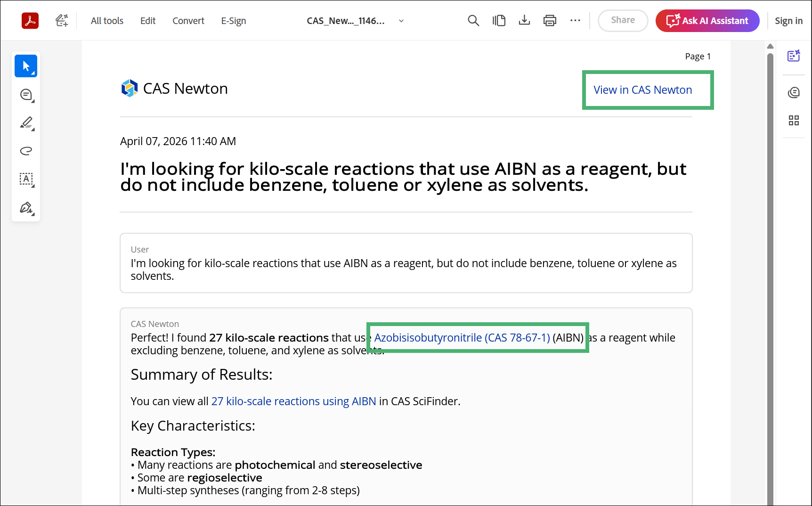Viewport: 812px width, 506px height.
Task: Click the Page 1 label
Action: click(698, 57)
